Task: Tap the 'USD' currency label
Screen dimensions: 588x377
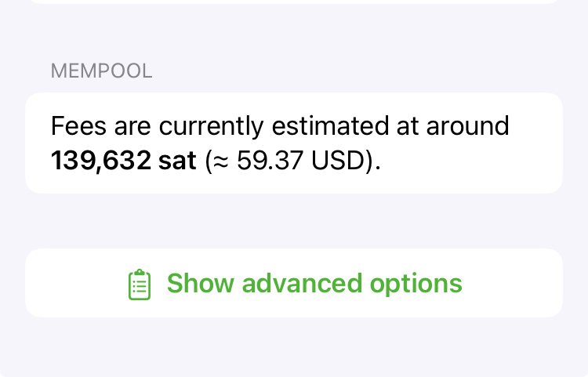Action: tap(338, 161)
